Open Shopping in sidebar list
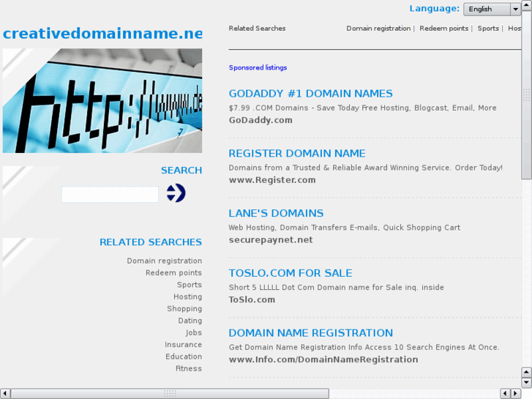This screenshot has height=399, width=532. click(184, 309)
